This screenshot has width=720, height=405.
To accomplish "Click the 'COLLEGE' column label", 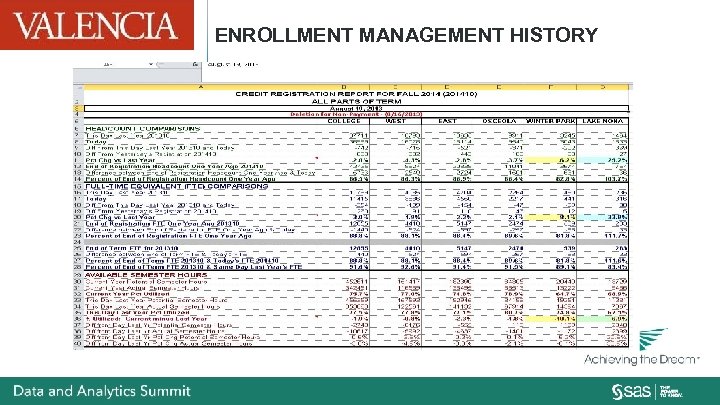I will [344, 121].
